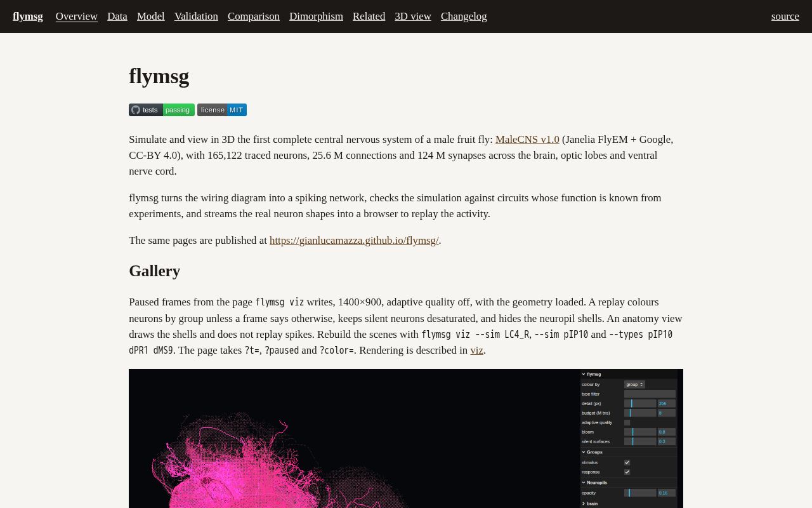Uncheck the response group checkbox
Screen dimensions: 812x508
[x=627, y=472]
